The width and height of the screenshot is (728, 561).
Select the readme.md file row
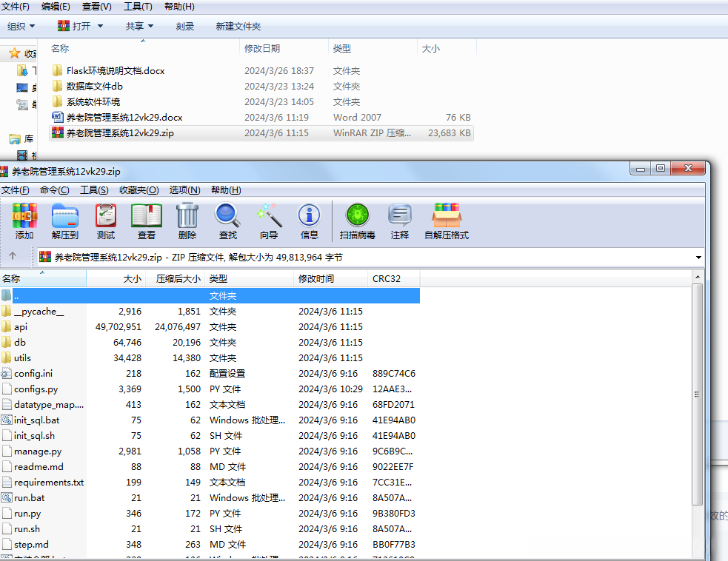210,466
